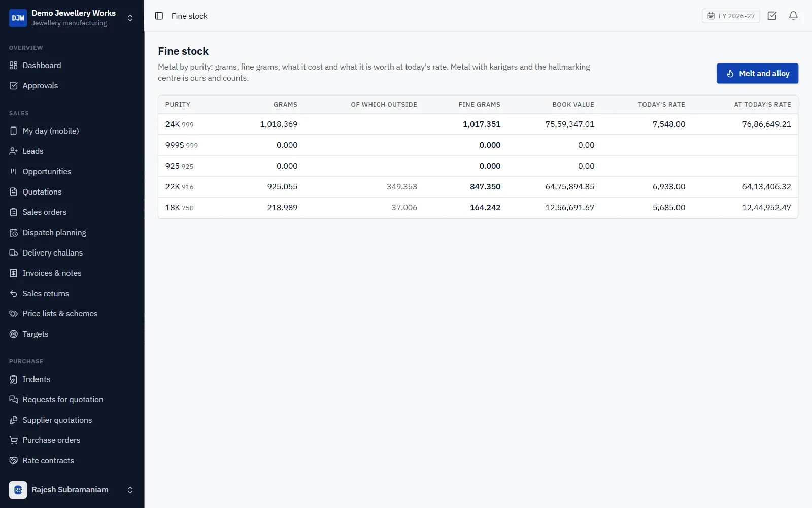Viewport: 812px width, 508px height.
Task: Navigate to Sales orders
Action: click(x=72, y=212)
